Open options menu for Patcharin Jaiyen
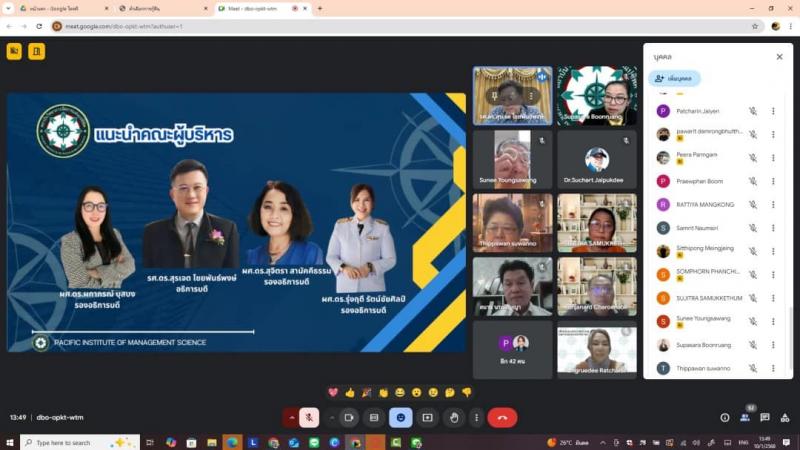This screenshot has width=800, height=450. [773, 111]
